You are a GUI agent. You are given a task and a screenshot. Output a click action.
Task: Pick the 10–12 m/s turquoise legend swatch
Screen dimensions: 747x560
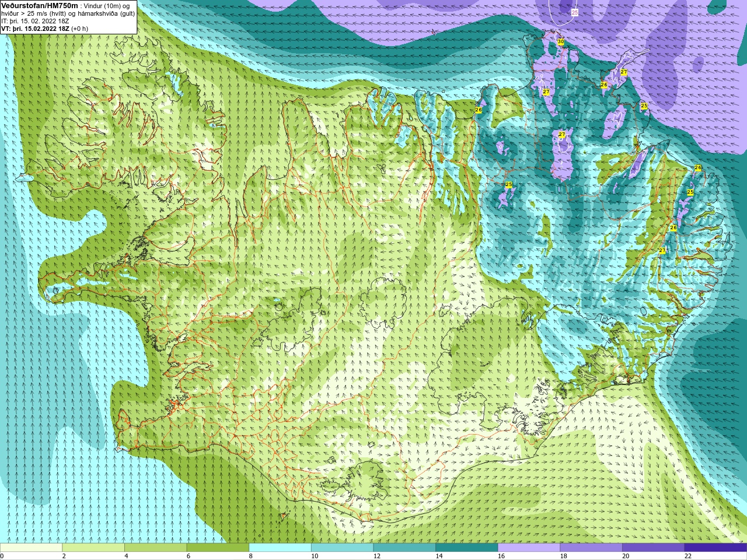coord(342,548)
